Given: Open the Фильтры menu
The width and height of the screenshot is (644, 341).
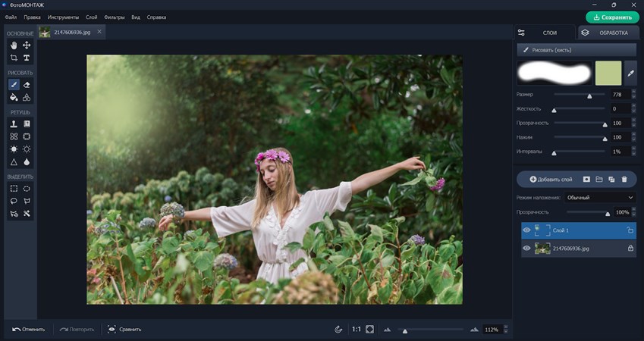Looking at the screenshot, I should click(x=115, y=16).
